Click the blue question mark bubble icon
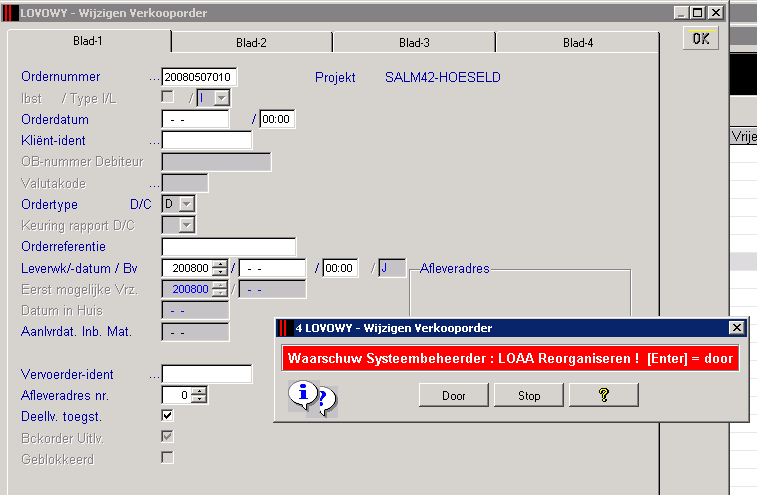 click(x=325, y=401)
